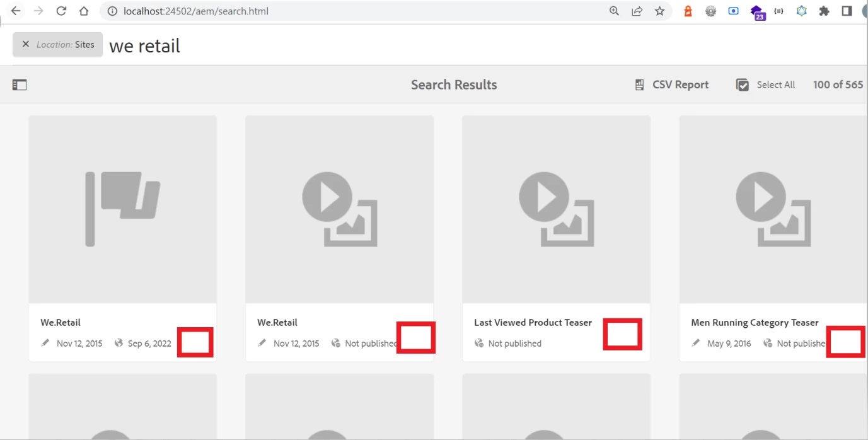This screenshot has width=868, height=440.
Task: Click 'Not publishe' status on Men Running card
Action: [801, 344]
